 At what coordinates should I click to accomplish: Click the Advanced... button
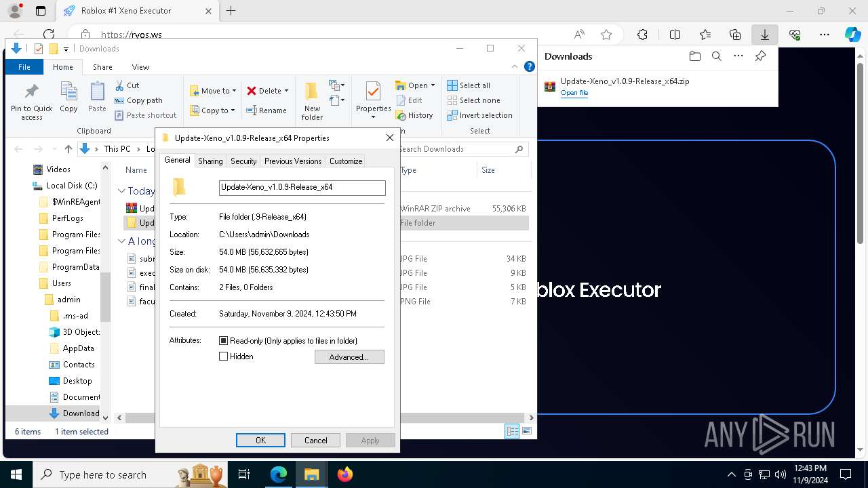pyautogui.click(x=349, y=357)
